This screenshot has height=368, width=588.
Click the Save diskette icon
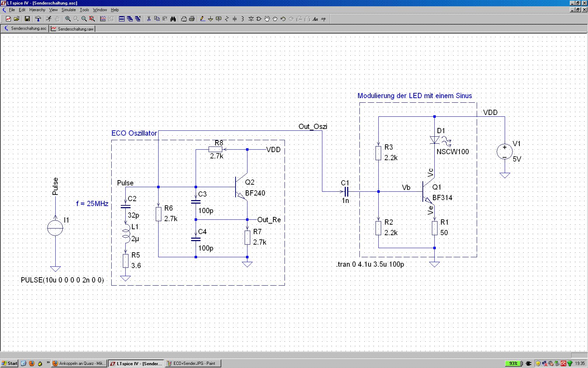click(27, 19)
